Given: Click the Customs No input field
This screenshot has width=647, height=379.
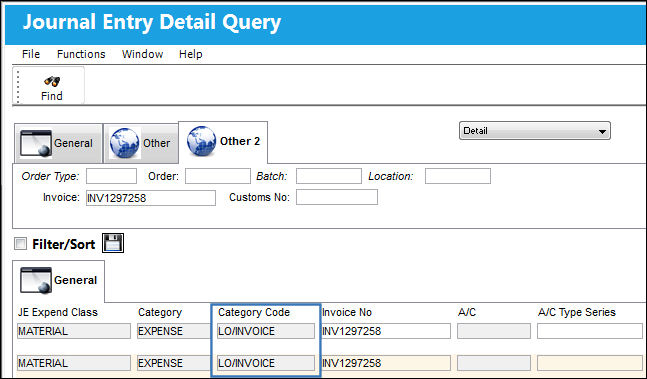Looking at the screenshot, I should [x=337, y=197].
